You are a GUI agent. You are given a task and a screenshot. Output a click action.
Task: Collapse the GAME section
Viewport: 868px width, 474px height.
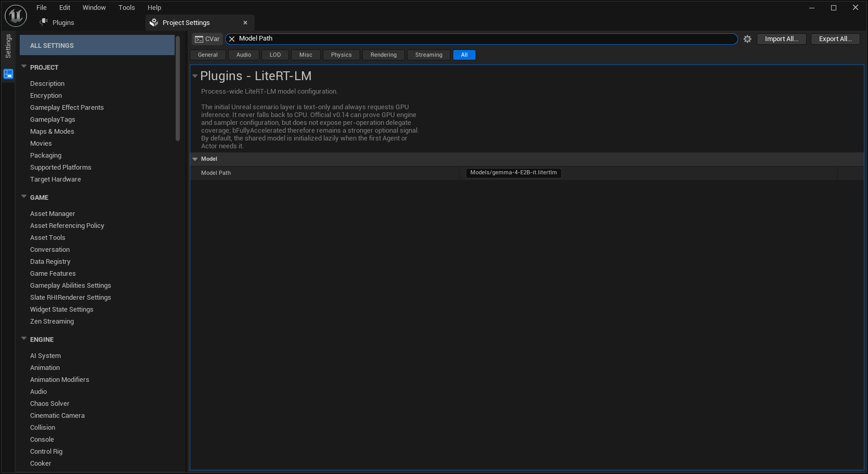(24, 197)
